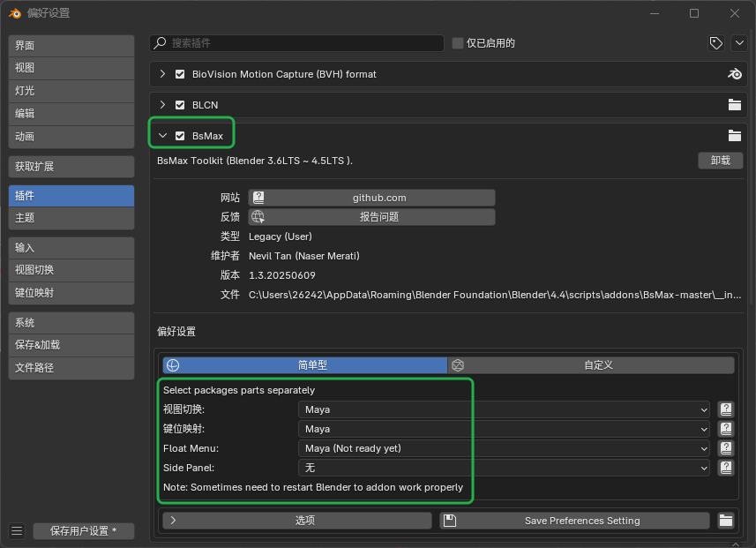Image resolution: width=756 pixels, height=548 pixels.
Task: Open the help icon for the 视图切换 row
Action: 726,409
